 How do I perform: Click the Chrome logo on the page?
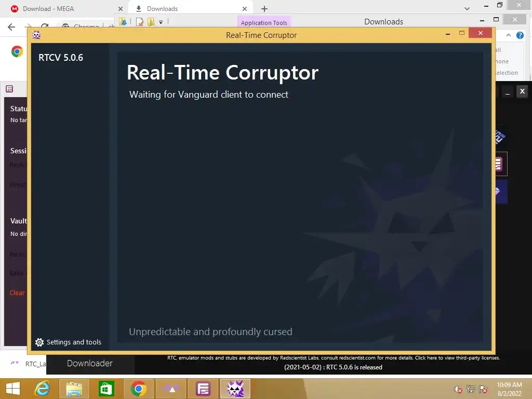click(17, 51)
